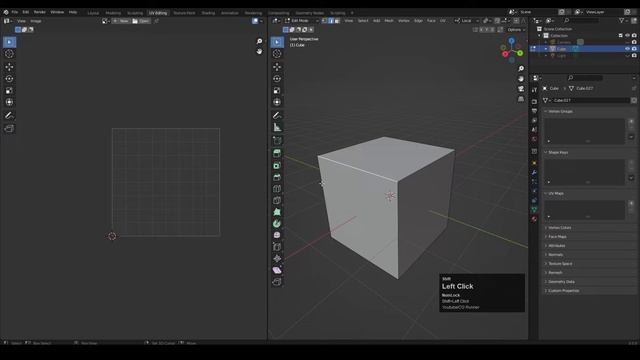Select the Cursor tool in the UV editor toolbar
Image resolution: width=640 pixels, height=360 pixels.
(9, 54)
